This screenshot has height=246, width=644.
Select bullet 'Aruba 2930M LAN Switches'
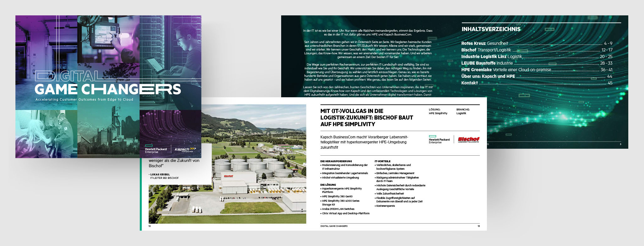(337, 209)
